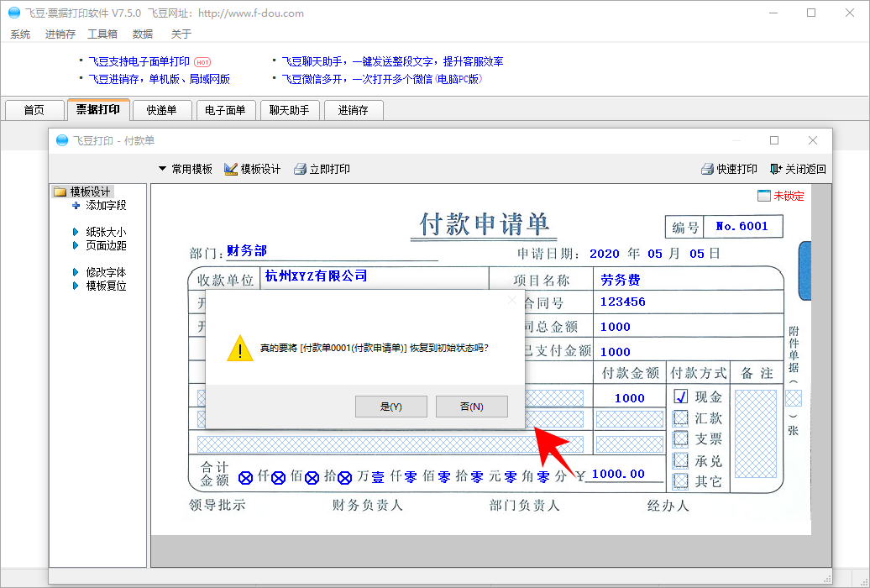This screenshot has width=870, height=588.
Task: Switch to the 进销存 tab
Action: (x=353, y=110)
